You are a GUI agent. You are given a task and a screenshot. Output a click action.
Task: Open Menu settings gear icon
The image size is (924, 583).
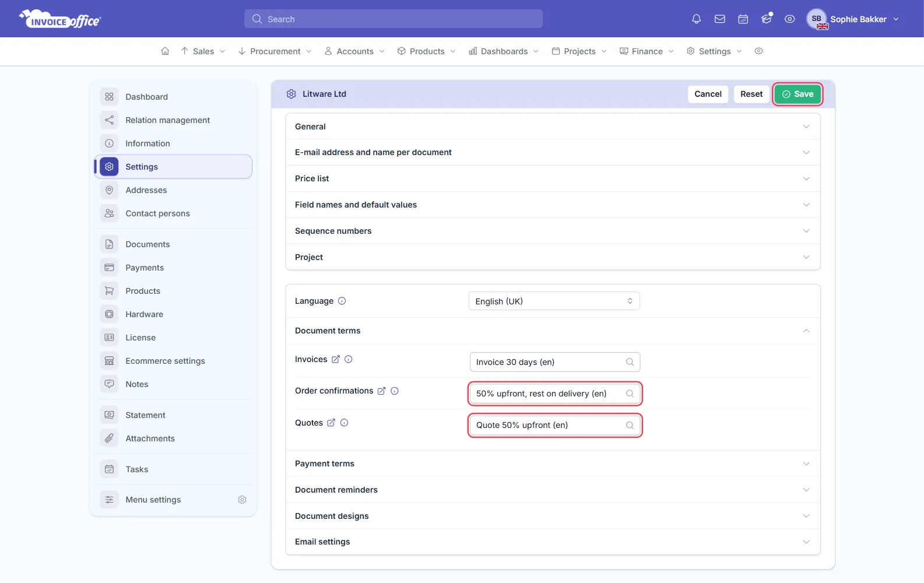point(243,500)
